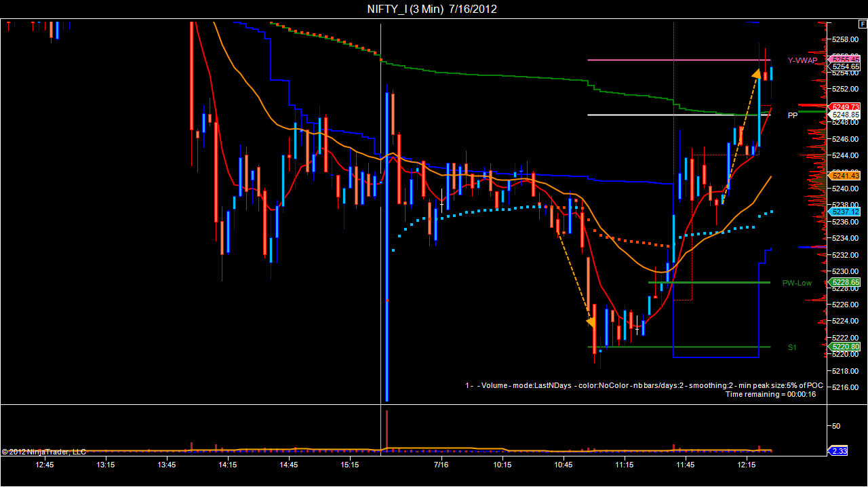Click the 11:15 time axis label
868x487 pixels.
(x=624, y=465)
